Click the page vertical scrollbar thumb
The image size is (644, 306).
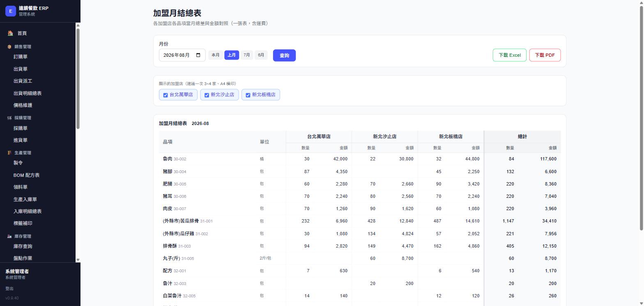click(641, 118)
